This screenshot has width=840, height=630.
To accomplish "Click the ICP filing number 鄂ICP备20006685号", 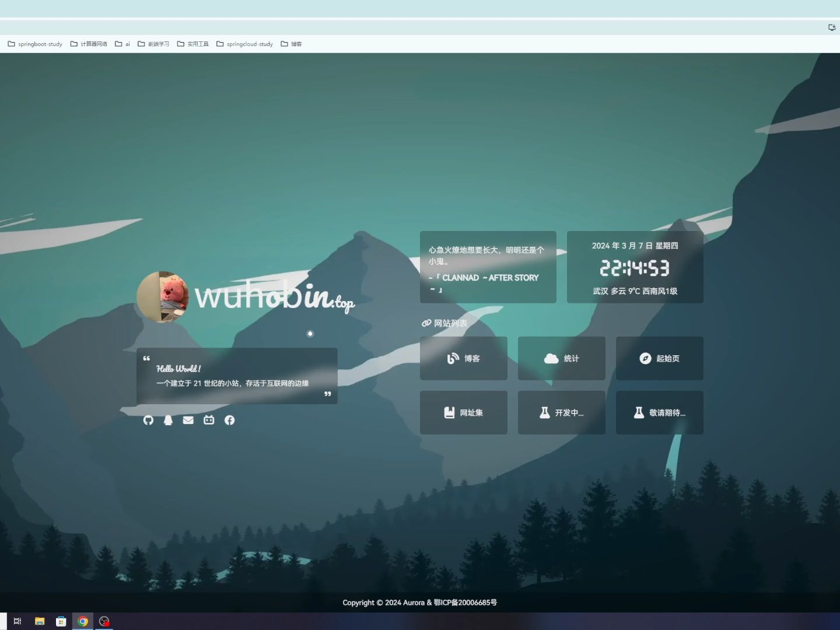I will click(x=466, y=603).
